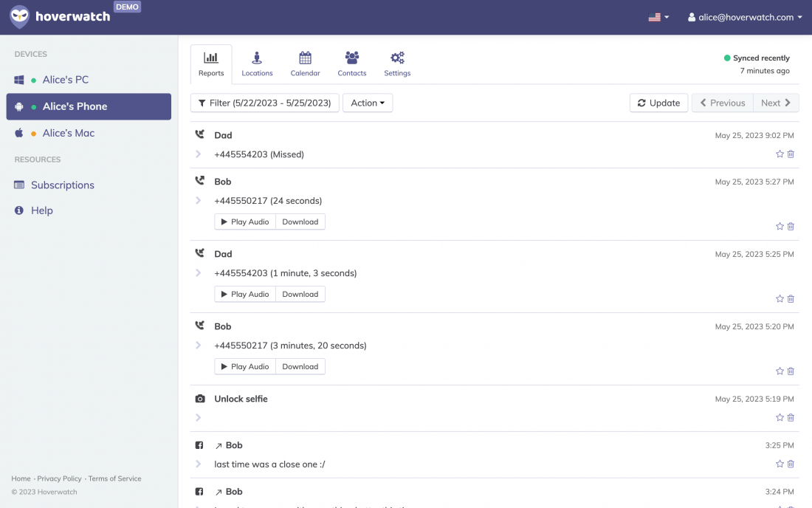Click the Help info icon
The image size is (812, 508).
[x=19, y=210]
